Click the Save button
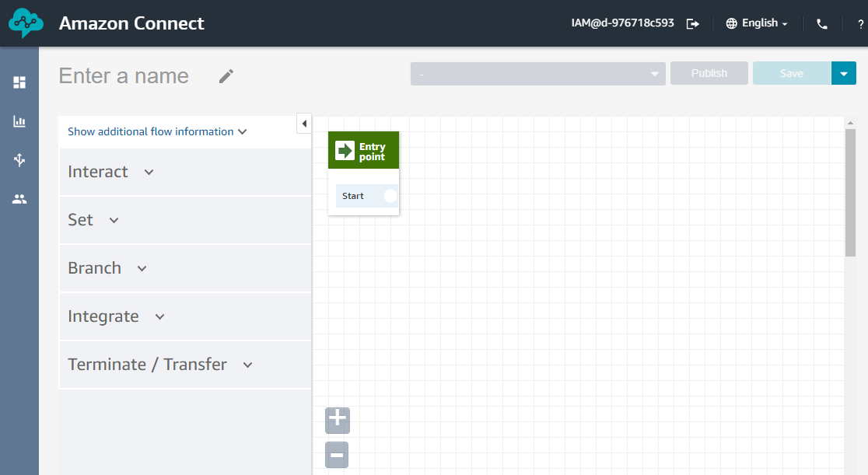This screenshot has width=868, height=475. click(792, 73)
